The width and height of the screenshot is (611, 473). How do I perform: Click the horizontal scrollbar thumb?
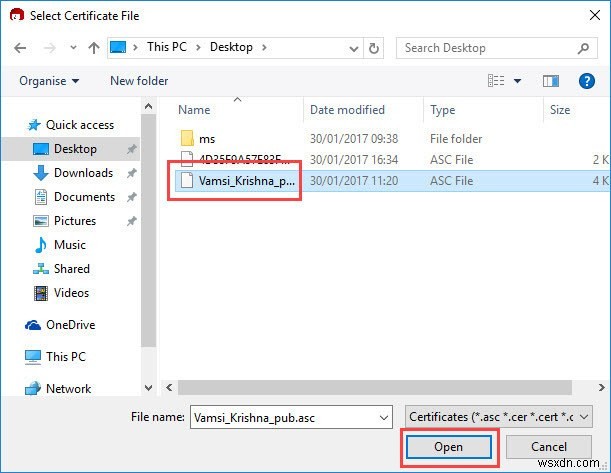pos(375,388)
